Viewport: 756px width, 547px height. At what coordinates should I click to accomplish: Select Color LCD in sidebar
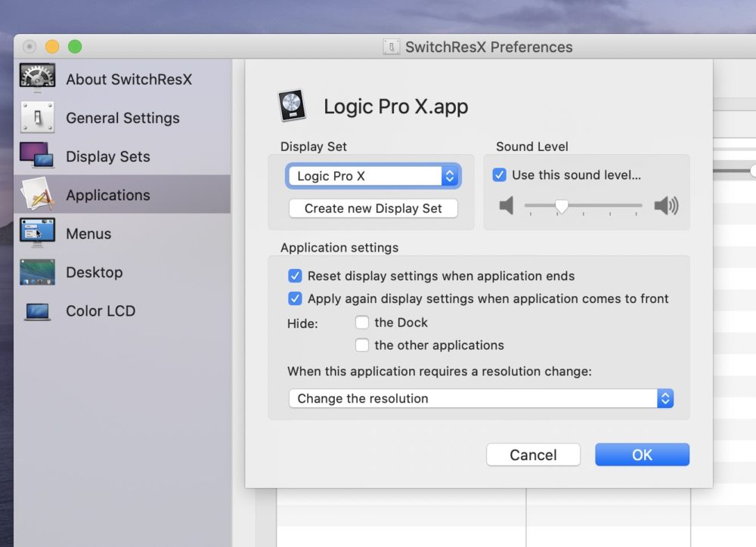tap(122, 311)
